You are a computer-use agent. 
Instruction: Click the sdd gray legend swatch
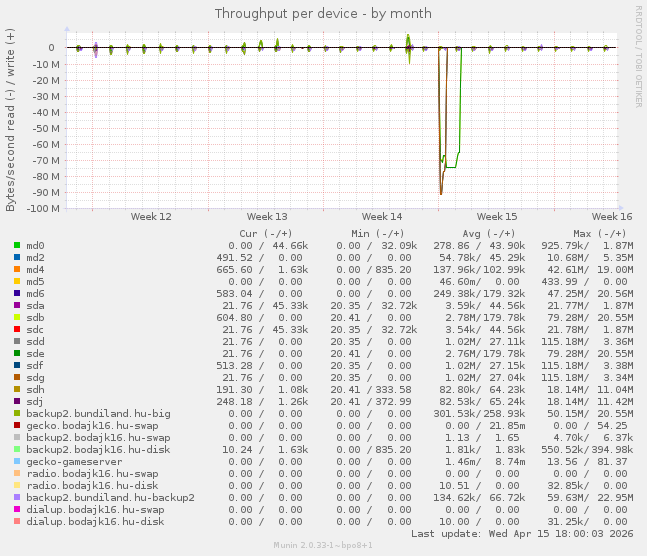pyautogui.click(x=17, y=341)
